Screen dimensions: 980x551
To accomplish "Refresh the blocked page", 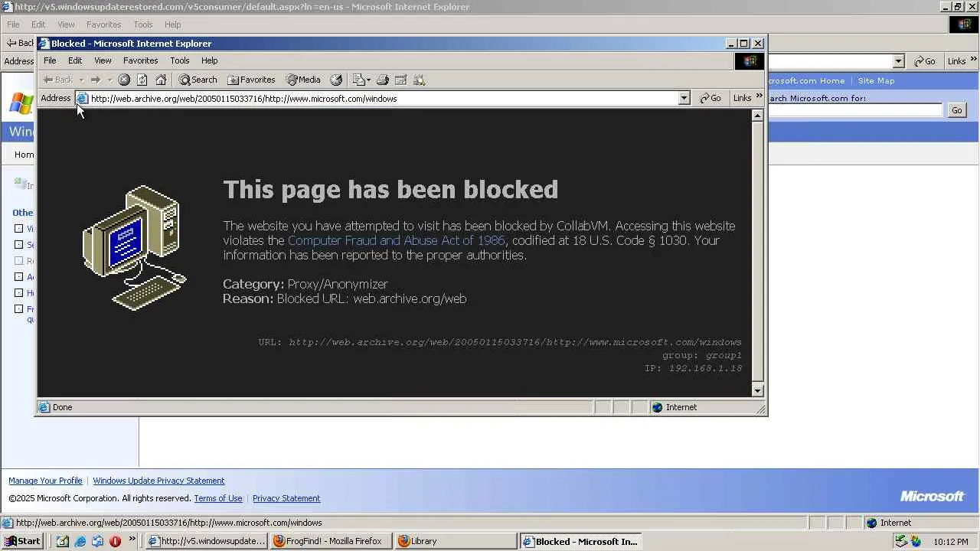I will pos(142,80).
